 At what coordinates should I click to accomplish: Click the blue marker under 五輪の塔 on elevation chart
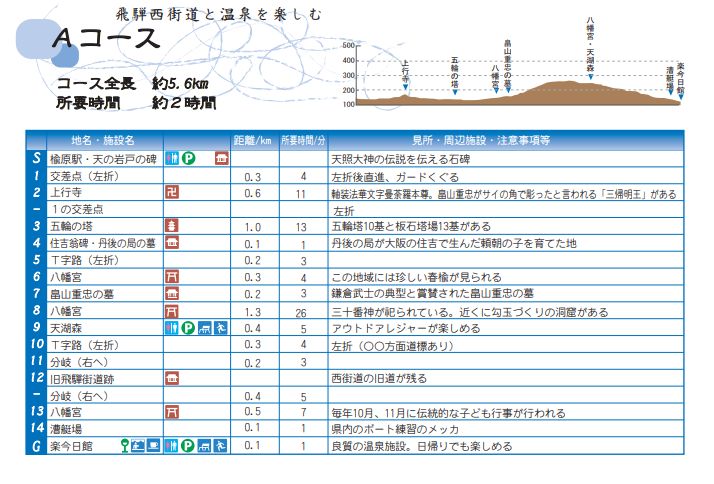[x=454, y=92]
